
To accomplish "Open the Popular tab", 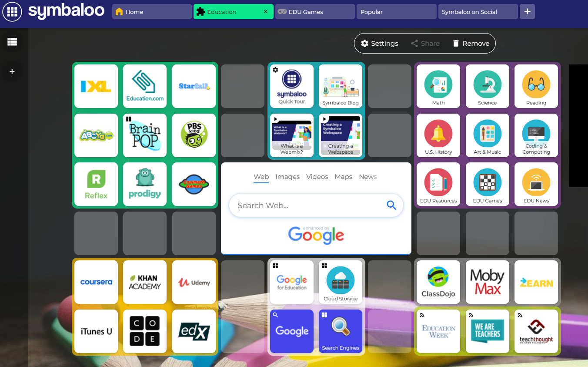I will pos(396,12).
